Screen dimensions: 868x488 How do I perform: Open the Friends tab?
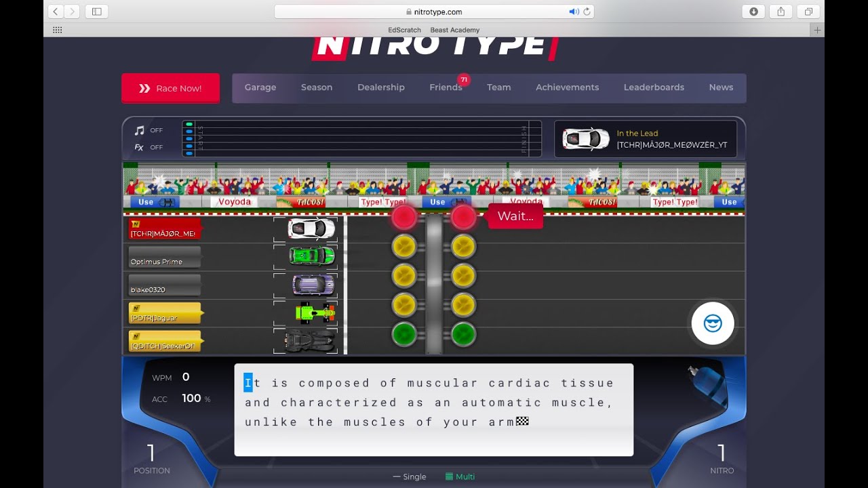tap(446, 87)
